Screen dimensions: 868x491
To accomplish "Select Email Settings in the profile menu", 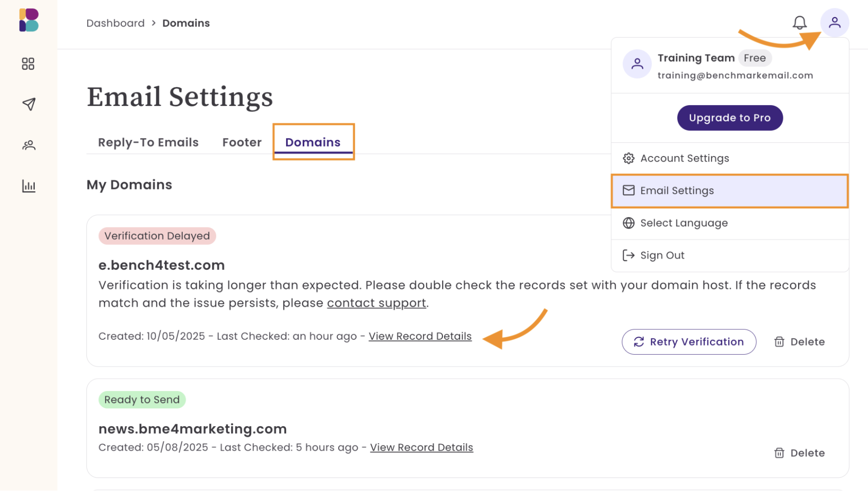I will (677, 190).
